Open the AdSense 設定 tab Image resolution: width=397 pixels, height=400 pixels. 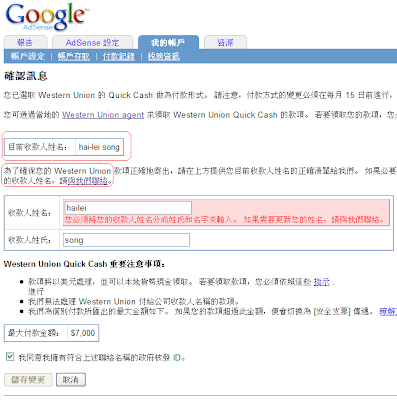click(x=92, y=43)
